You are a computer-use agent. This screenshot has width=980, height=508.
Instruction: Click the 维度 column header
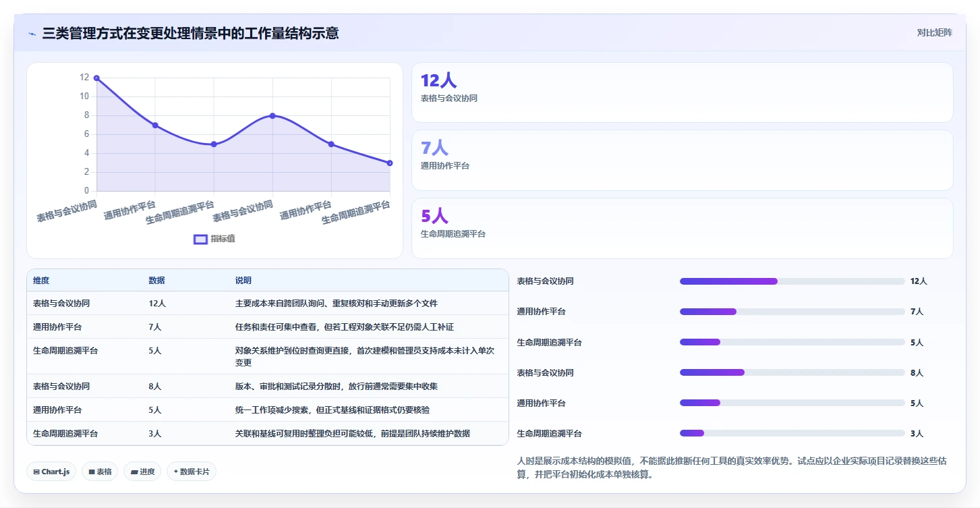[x=41, y=281]
